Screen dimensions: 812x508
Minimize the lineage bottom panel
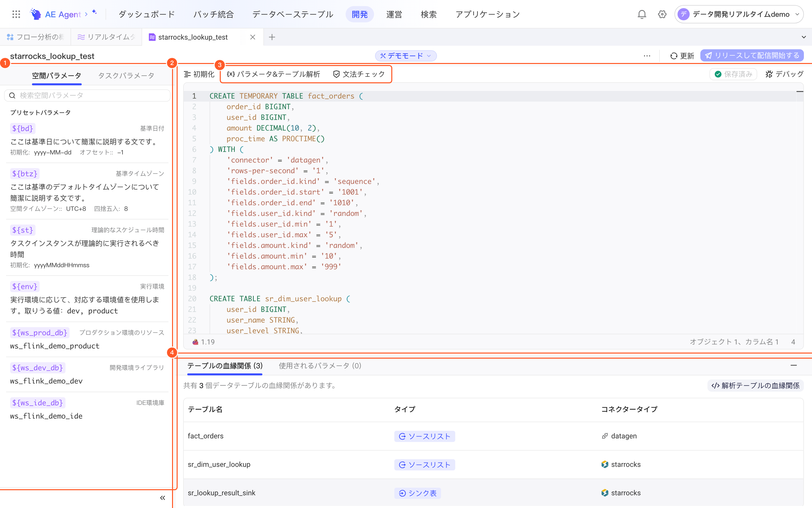[793, 365]
